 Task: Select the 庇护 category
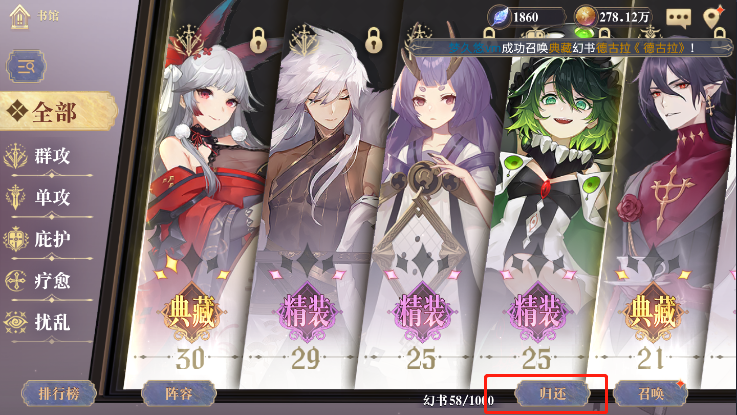click(49, 239)
